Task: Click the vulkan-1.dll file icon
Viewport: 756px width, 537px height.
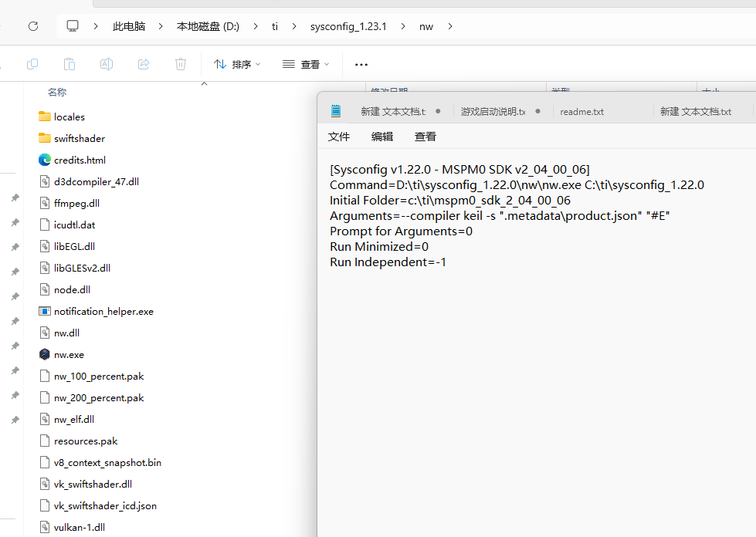Action: tap(44, 528)
